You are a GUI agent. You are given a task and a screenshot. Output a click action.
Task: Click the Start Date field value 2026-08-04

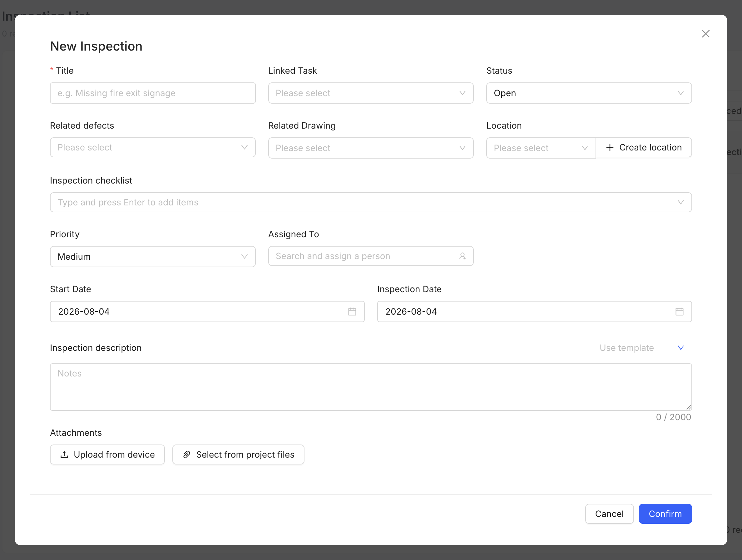pos(84,312)
